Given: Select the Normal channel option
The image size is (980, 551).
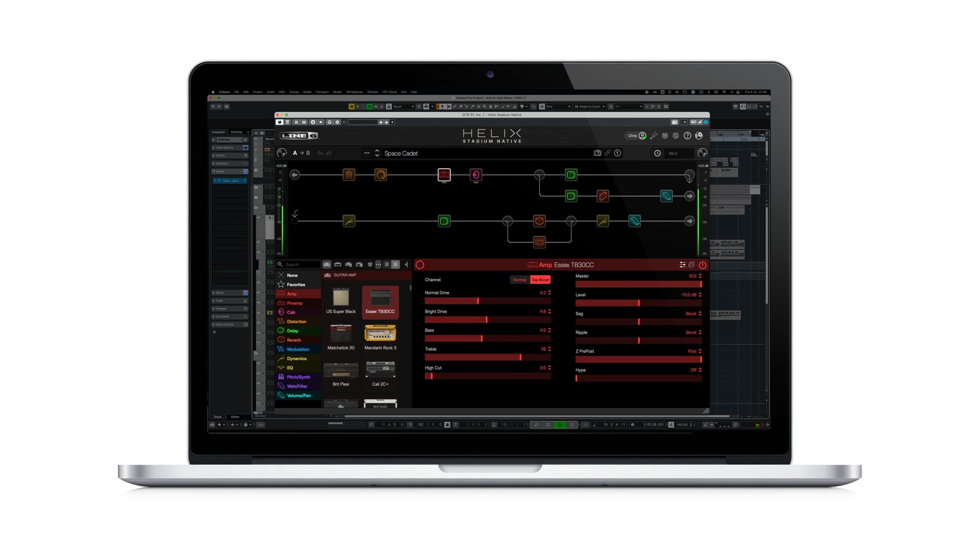Looking at the screenshot, I should [519, 280].
